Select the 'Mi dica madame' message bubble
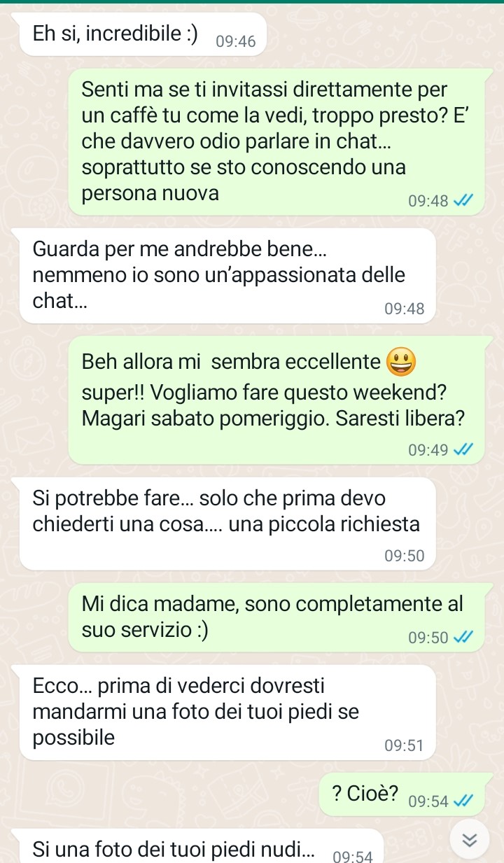Image resolution: width=504 pixels, height=863 pixels. click(x=277, y=617)
